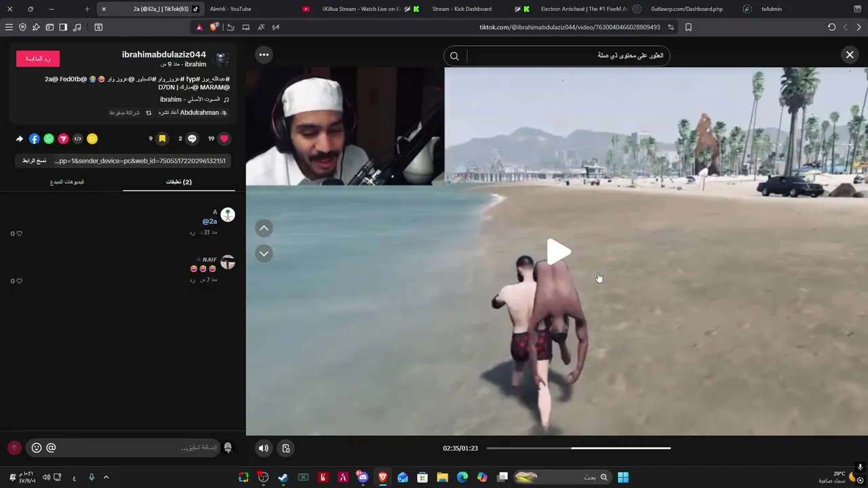Mute the video volume
Viewport: 868px width, 488px height.
pyautogui.click(x=264, y=448)
